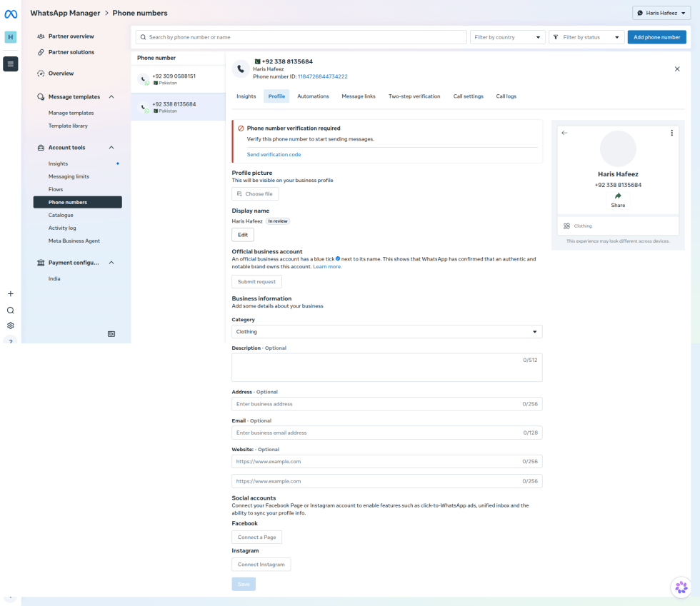This screenshot has height=606, width=700.
Task: Click the Partner solutions link icon
Action: (41, 52)
